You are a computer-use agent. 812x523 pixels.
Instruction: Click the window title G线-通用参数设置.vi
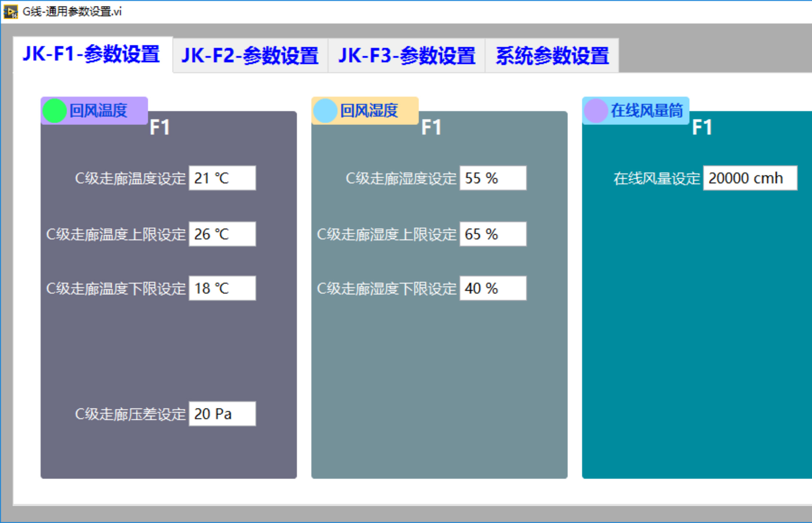tap(72, 12)
